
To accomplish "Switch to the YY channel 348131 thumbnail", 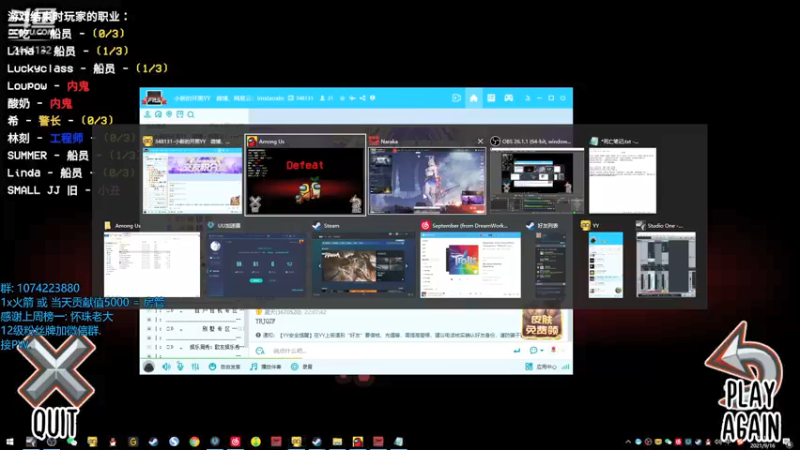I will tap(192, 181).
